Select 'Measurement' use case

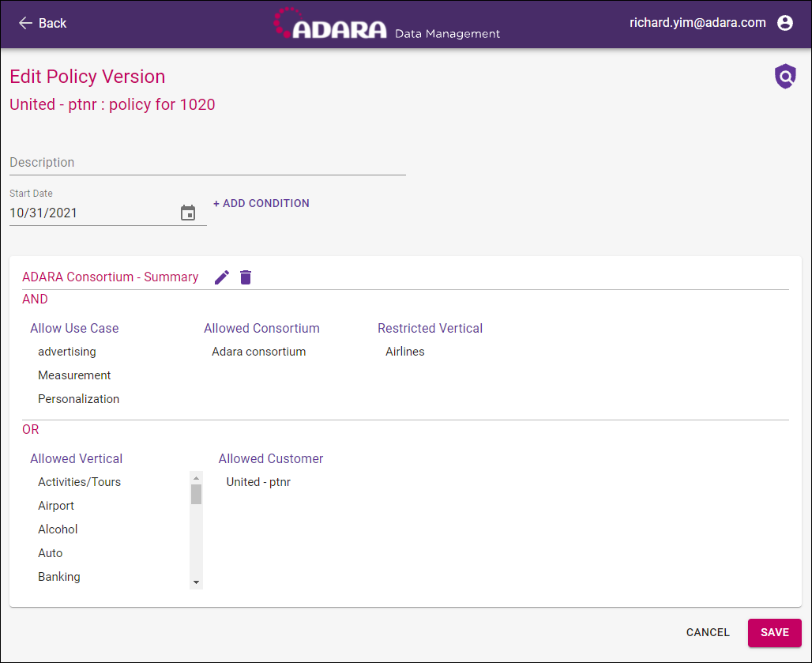coord(74,375)
